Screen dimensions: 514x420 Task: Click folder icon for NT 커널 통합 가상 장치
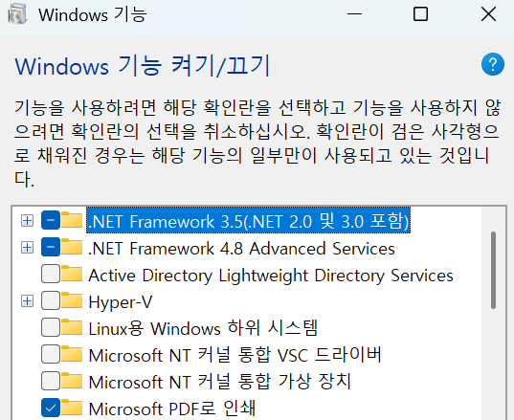[x=72, y=381]
